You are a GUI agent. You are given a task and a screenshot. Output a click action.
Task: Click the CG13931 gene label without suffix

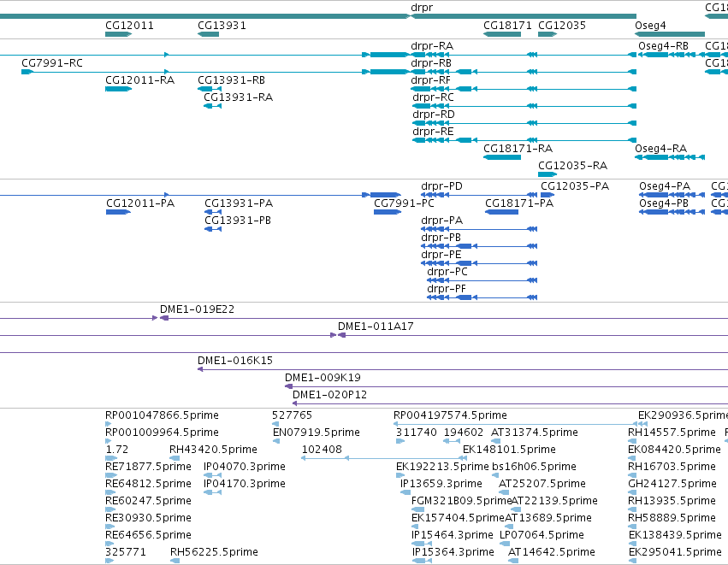(222, 26)
